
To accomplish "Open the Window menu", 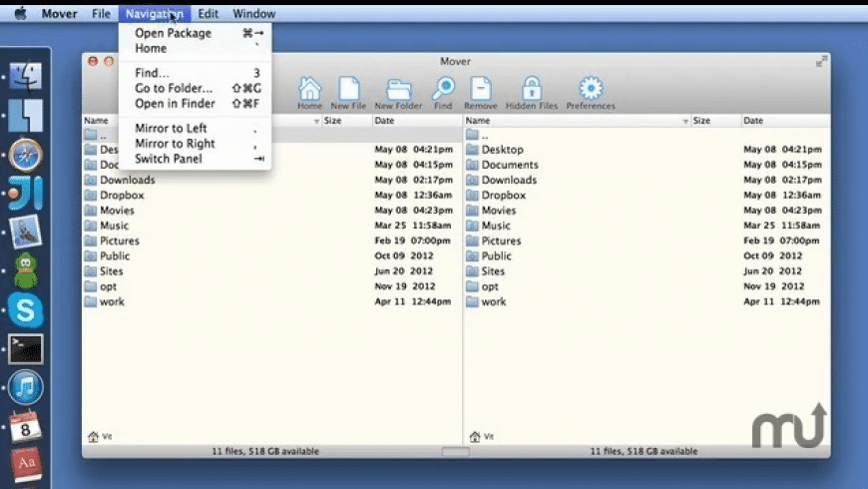I will click(x=254, y=13).
